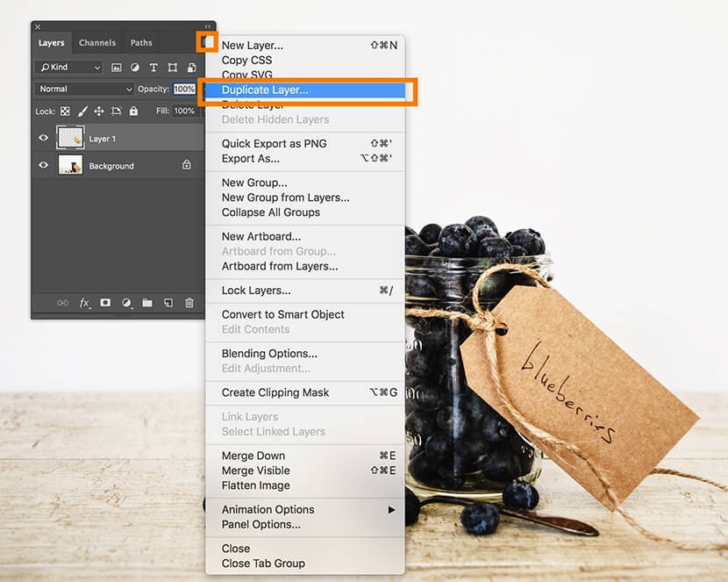
Task: Toggle the lock all padlock button
Action: coord(133,111)
